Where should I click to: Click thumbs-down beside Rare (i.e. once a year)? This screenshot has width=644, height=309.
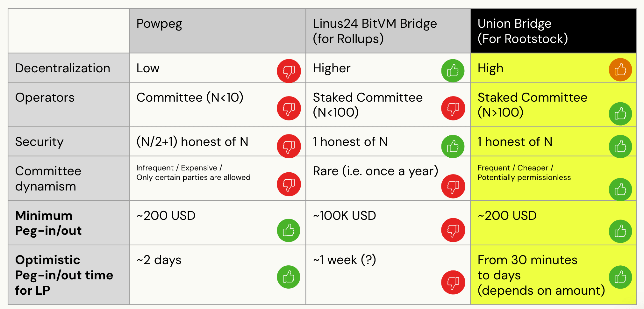453,186
